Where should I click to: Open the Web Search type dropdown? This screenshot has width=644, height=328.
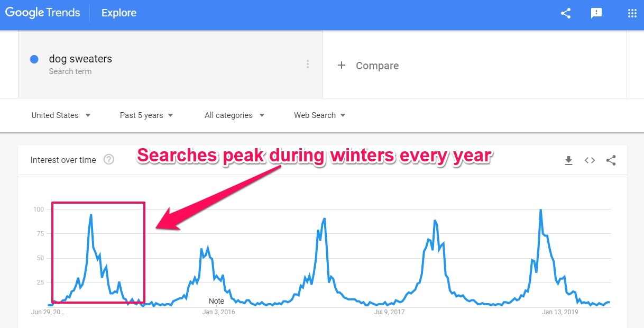coord(320,115)
